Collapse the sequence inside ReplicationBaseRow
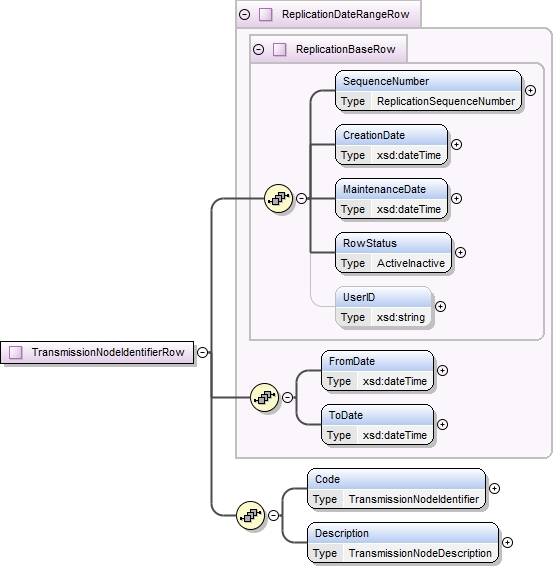 click(301, 198)
